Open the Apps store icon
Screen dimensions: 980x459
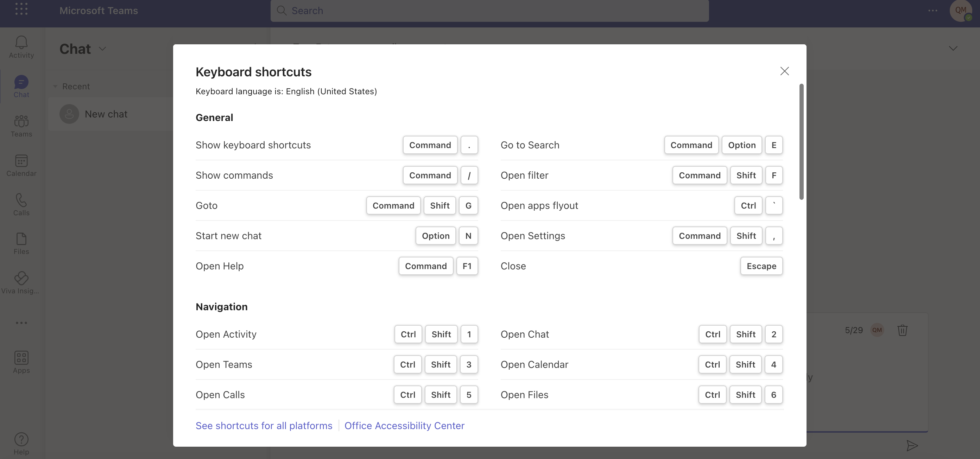pyautogui.click(x=21, y=362)
